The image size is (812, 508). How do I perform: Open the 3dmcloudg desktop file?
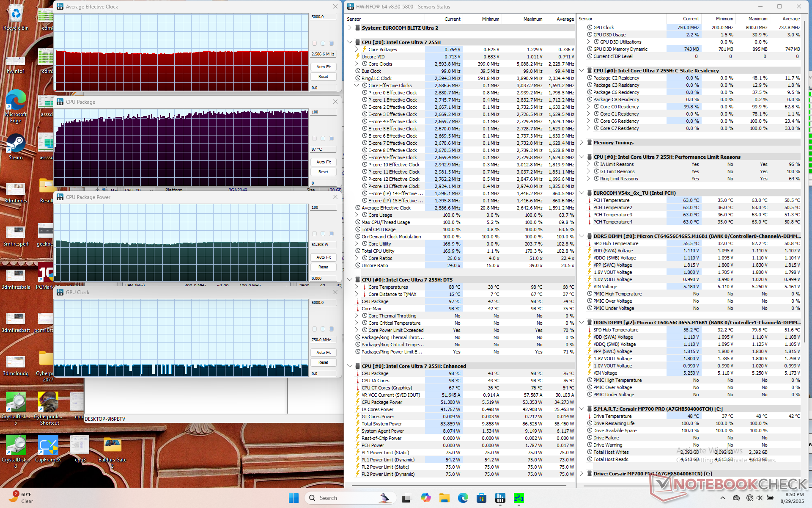tap(16, 366)
